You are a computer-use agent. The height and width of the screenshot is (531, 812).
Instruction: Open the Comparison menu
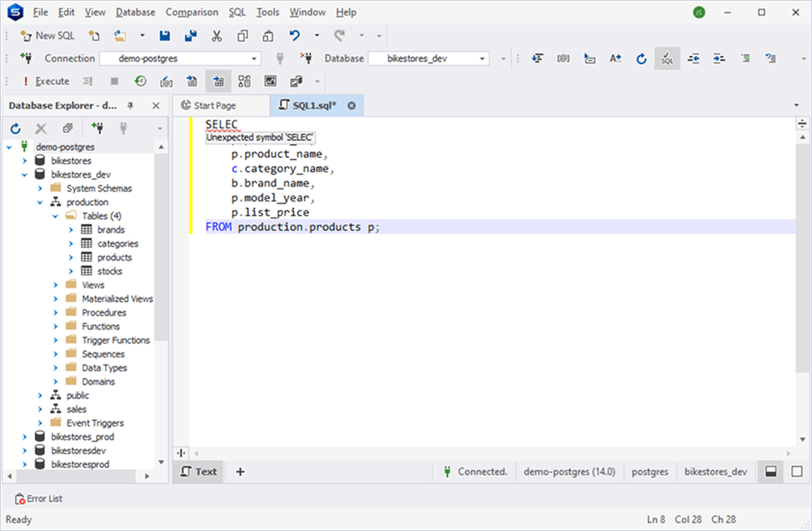pyautogui.click(x=192, y=12)
